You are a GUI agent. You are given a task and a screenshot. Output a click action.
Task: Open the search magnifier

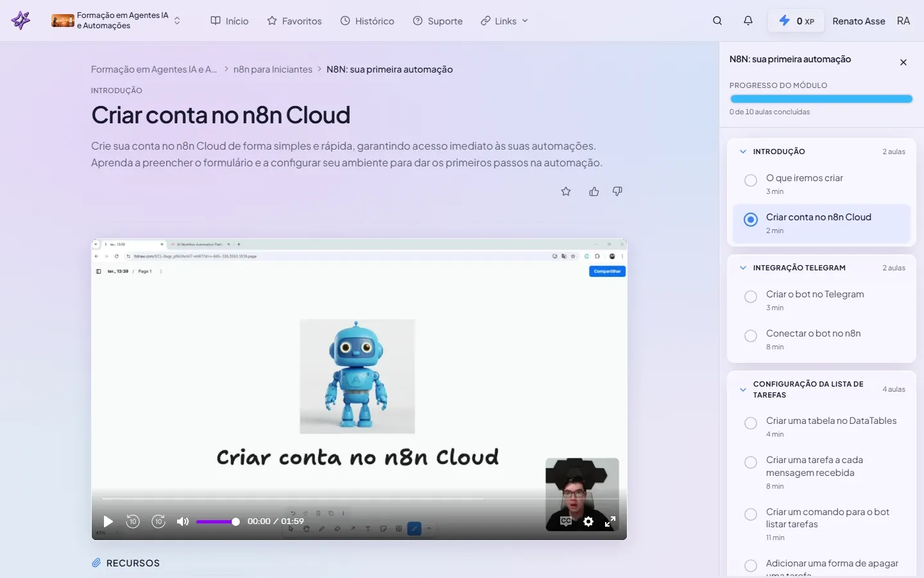pos(717,21)
